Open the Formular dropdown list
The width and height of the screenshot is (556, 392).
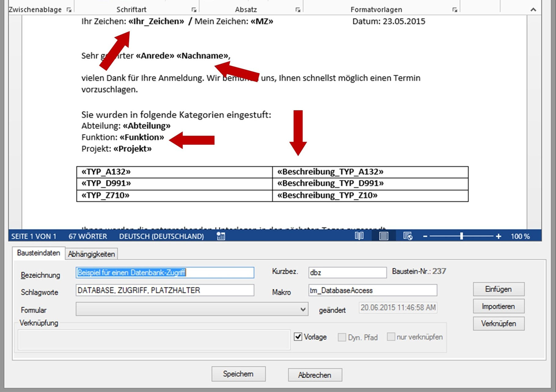[x=303, y=309]
